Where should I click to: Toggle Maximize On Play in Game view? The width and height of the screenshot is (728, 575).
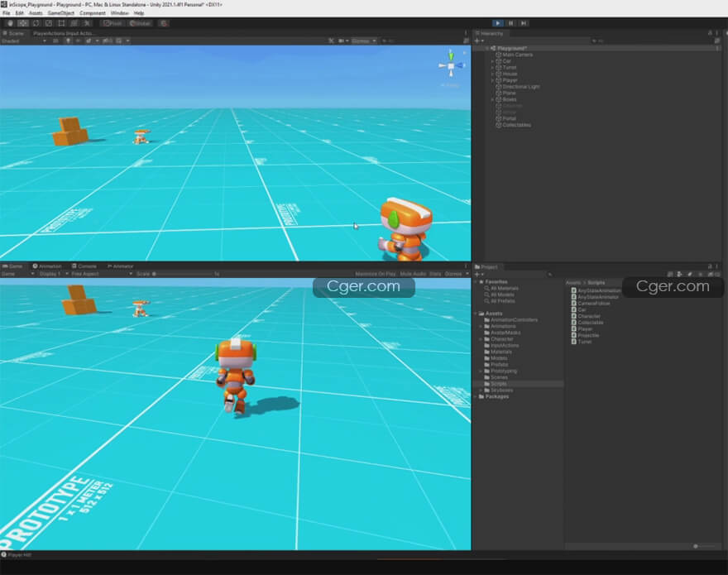(x=376, y=274)
